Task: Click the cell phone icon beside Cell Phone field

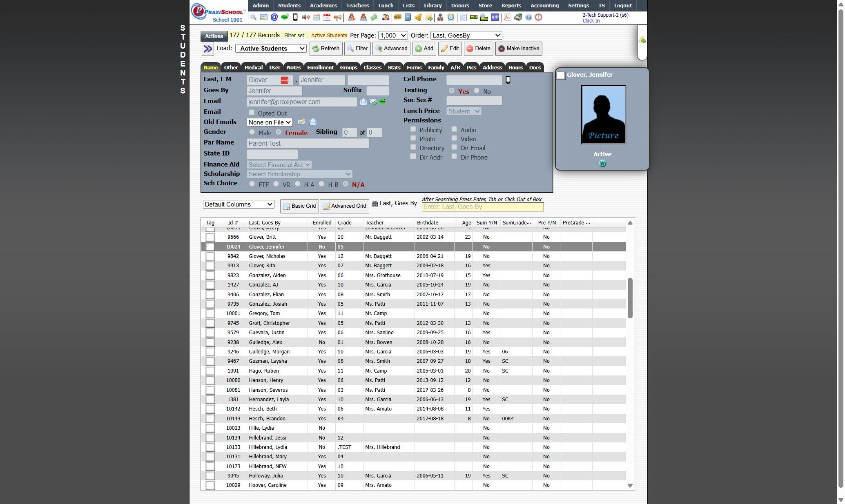Action: 508,80
